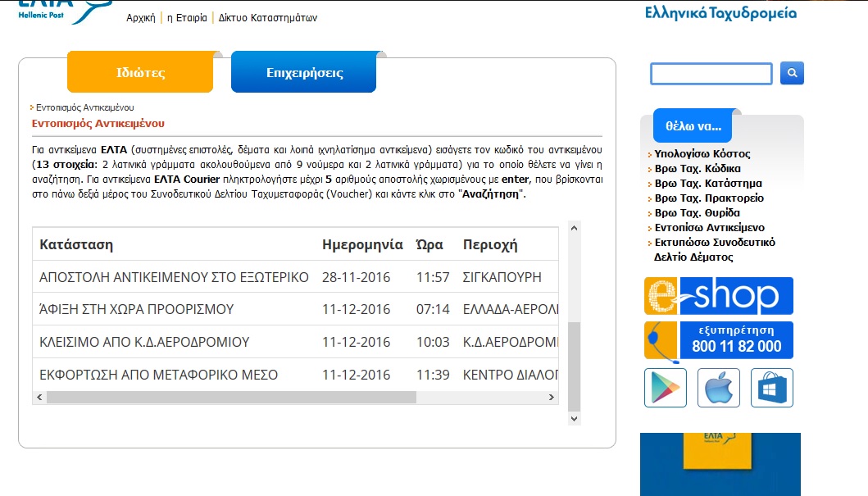This screenshot has height=496, width=868.
Task: Open the Windows Store icon
Action: coord(772,388)
